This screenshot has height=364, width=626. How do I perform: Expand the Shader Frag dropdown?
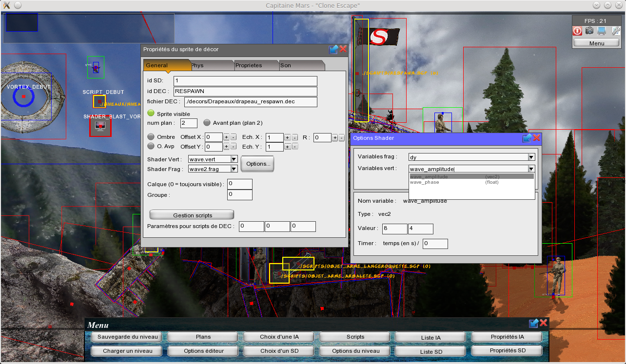point(234,169)
